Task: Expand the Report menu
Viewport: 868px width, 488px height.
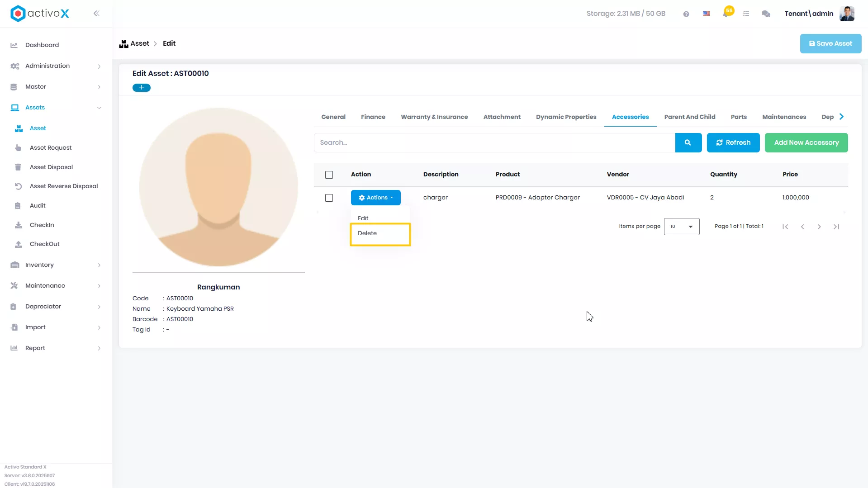Action: [x=56, y=348]
